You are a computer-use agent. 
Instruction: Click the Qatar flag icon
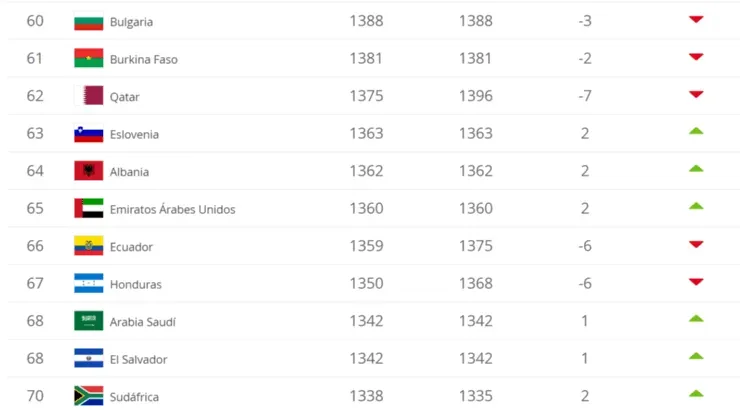89,96
